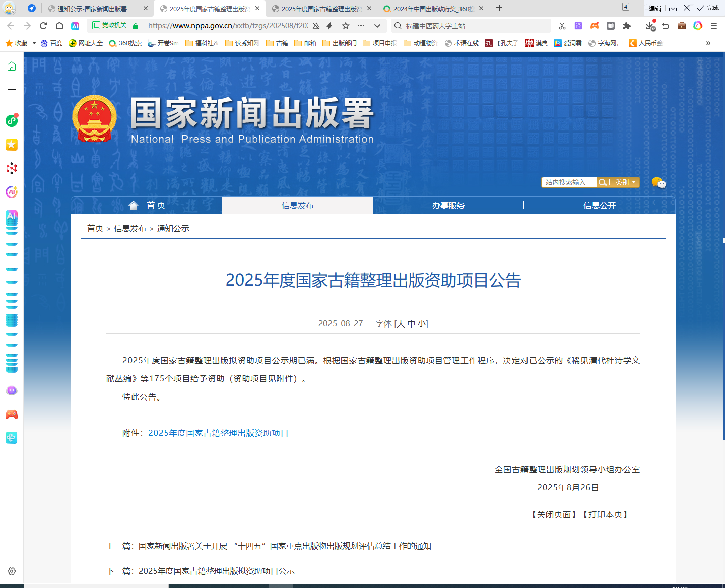This screenshot has height=588, width=725.
Task: Click the sidebar home icon
Action: (x=12, y=67)
